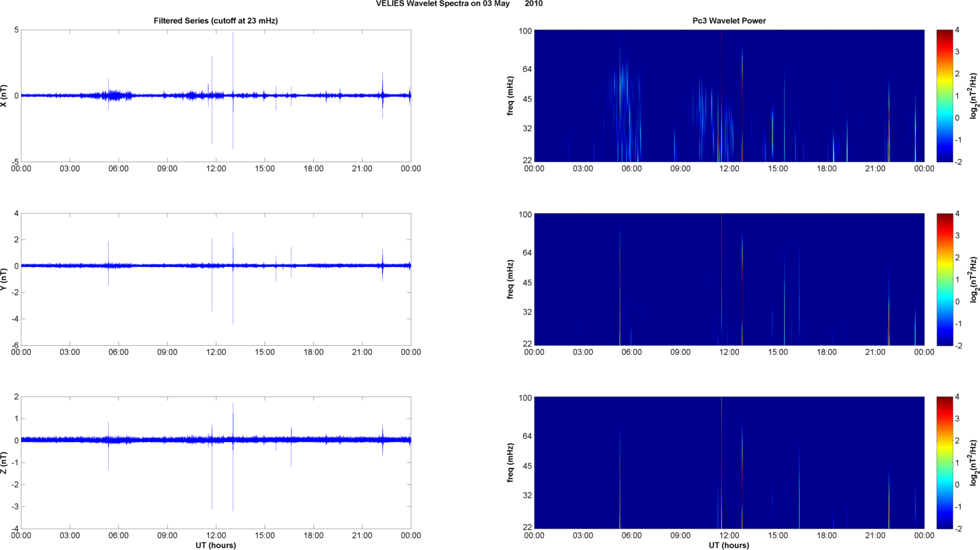This screenshot has height=550, width=980.
Task: Click the 45 frequency tick on bottom spectrogram
Action: pyautogui.click(x=527, y=466)
